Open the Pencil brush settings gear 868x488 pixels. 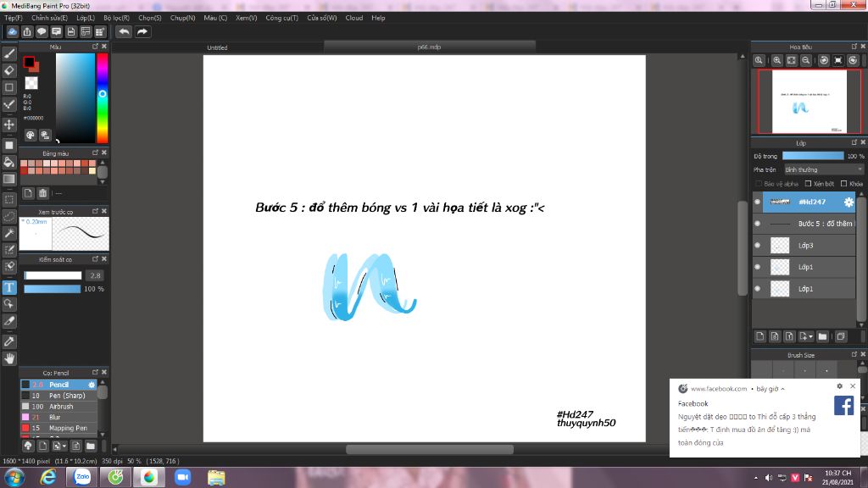click(92, 385)
